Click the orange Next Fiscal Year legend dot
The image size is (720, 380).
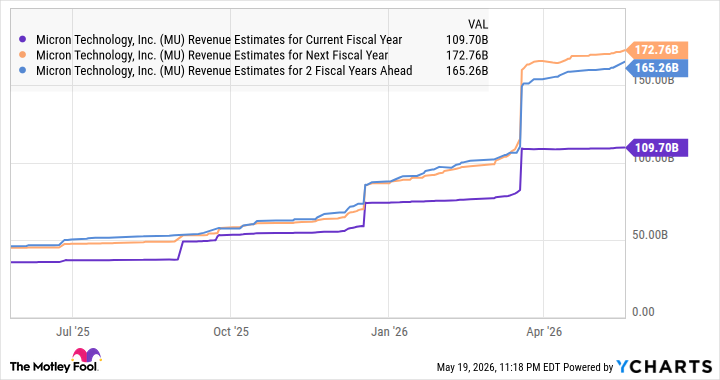pyautogui.click(x=23, y=56)
